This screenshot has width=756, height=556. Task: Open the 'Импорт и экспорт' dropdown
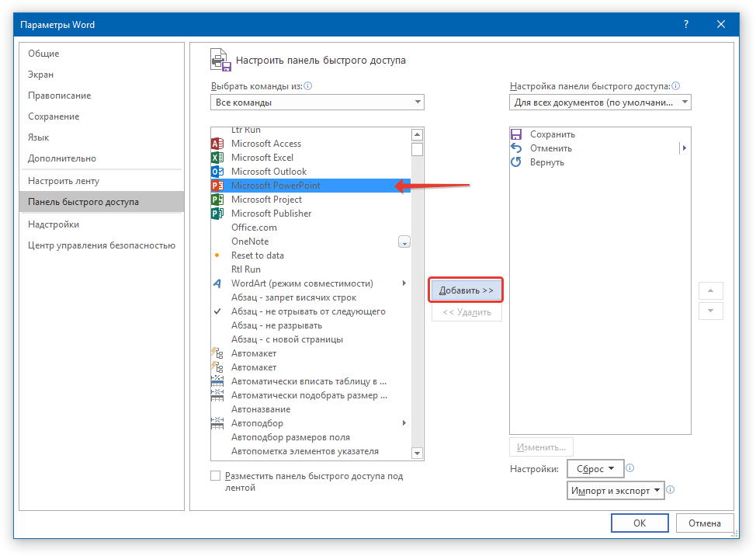616,491
